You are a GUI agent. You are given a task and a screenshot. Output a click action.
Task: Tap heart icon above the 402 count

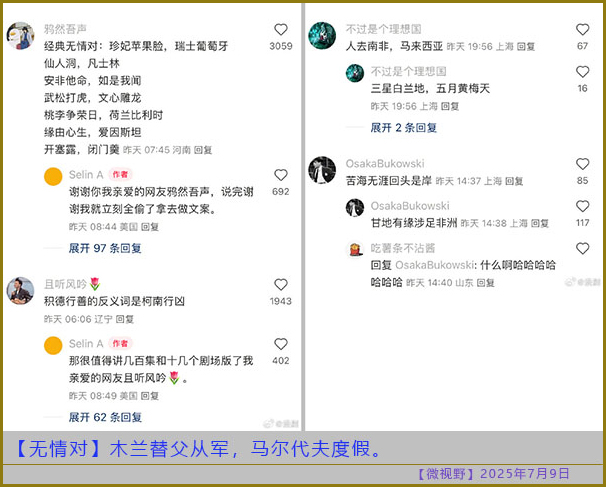pyautogui.click(x=281, y=344)
